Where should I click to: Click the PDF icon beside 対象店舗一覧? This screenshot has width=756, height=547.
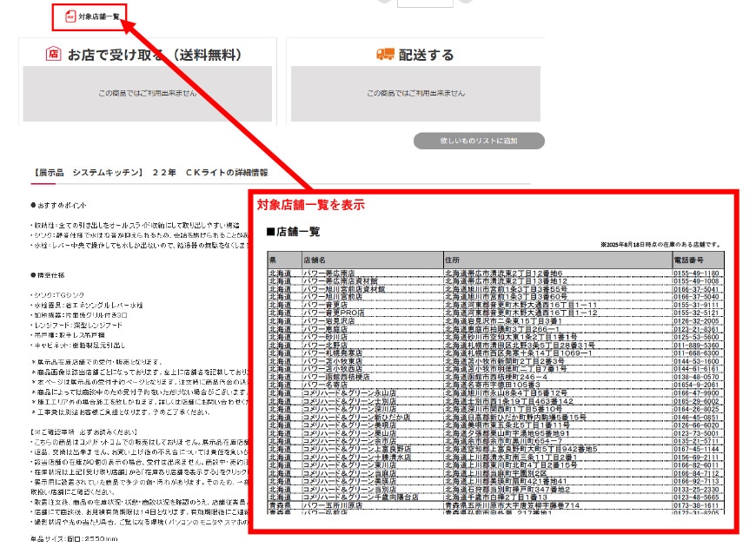pyautogui.click(x=70, y=16)
